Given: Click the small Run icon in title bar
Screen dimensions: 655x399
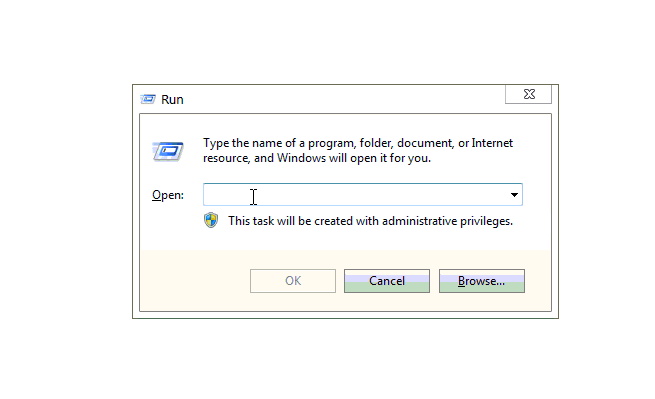Looking at the screenshot, I should pyautogui.click(x=148, y=99).
